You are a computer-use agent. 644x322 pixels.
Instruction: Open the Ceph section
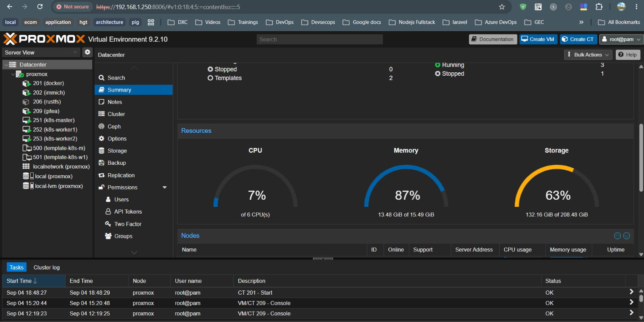[134, 126]
